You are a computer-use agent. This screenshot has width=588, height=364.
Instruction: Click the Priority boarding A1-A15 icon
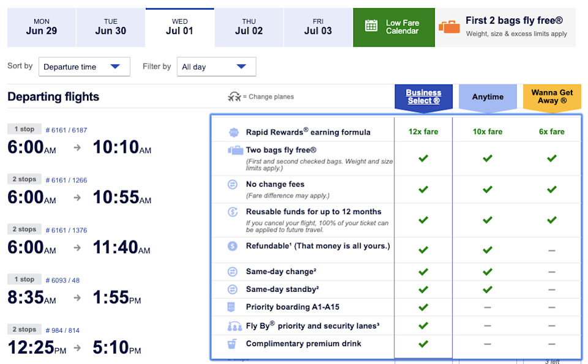click(232, 307)
